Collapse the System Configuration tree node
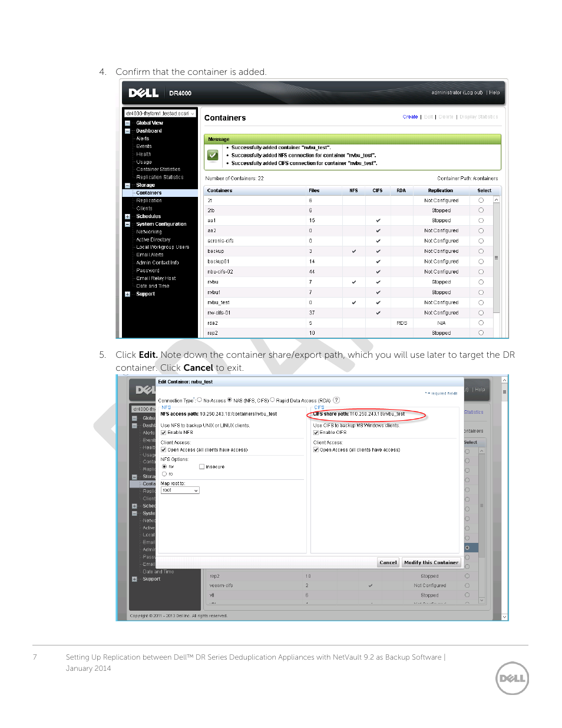The image size is (562, 728). click(x=127, y=224)
